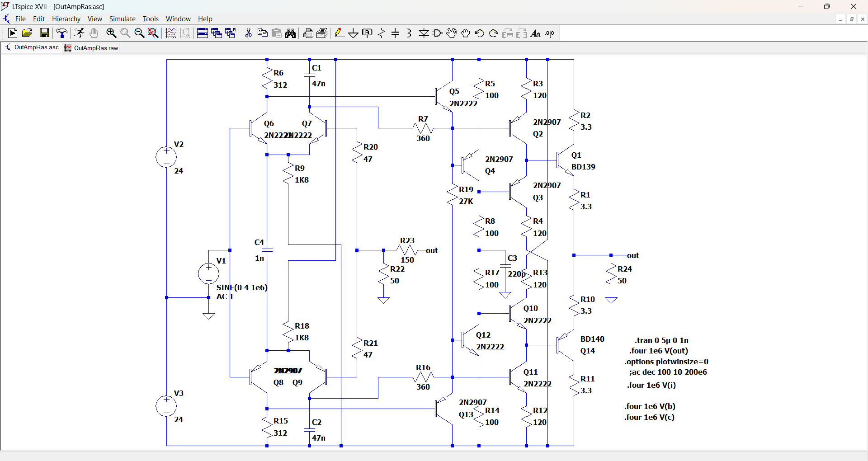Click the .options plotwinsize=0 directive
Image resolution: width=868 pixels, height=461 pixels.
pyautogui.click(x=666, y=362)
